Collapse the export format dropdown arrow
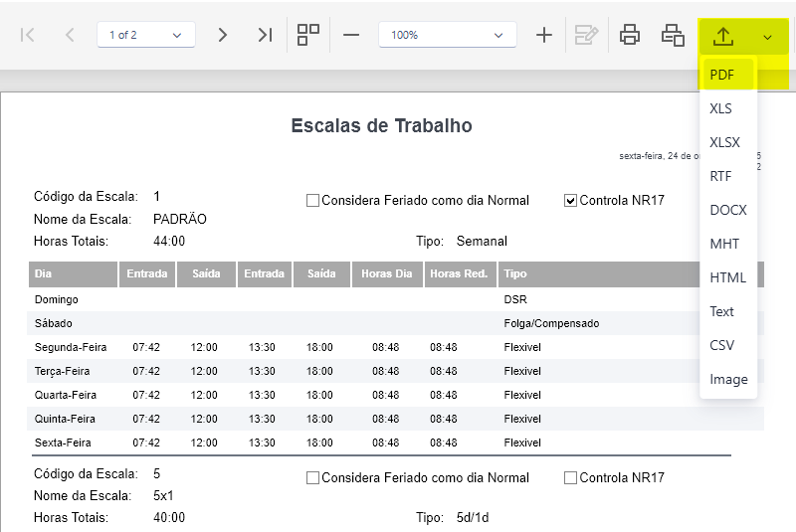This screenshot has height=532, width=796. point(767,37)
